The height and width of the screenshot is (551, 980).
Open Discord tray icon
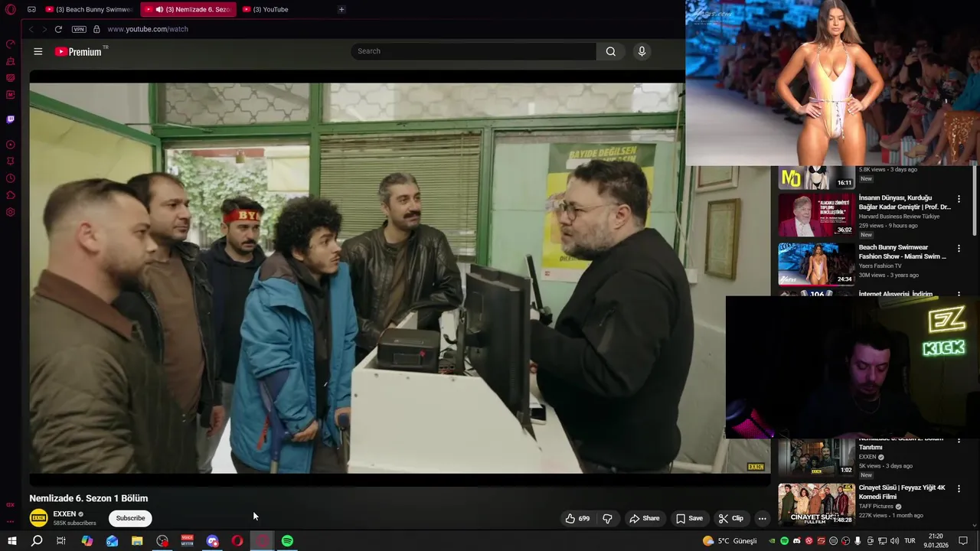pos(796,541)
